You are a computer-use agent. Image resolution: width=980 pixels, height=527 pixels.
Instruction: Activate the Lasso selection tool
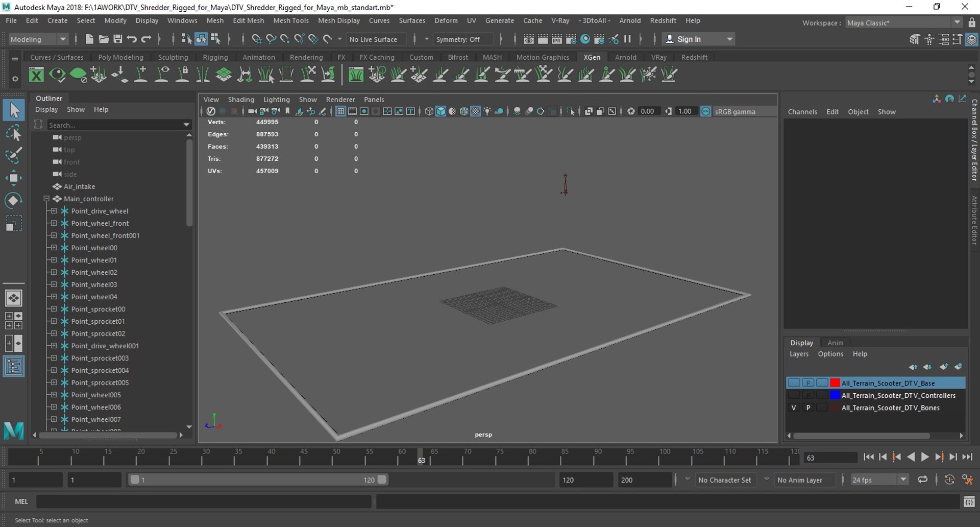[x=14, y=133]
